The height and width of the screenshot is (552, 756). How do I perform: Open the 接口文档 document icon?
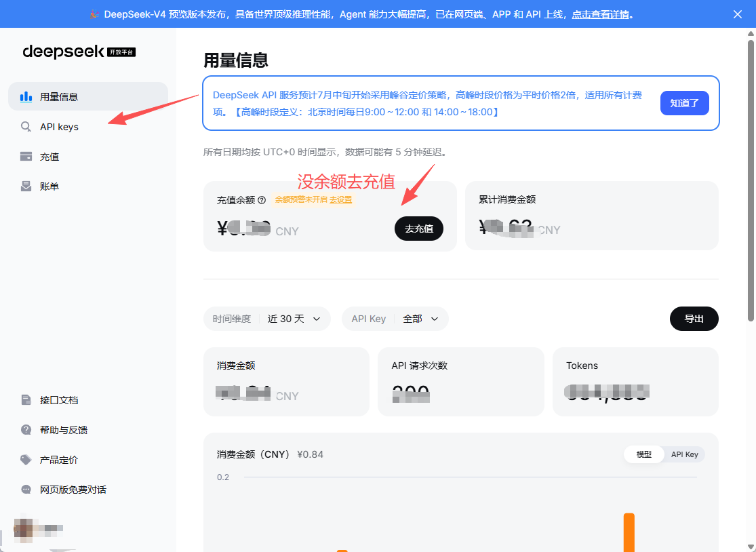coord(26,400)
